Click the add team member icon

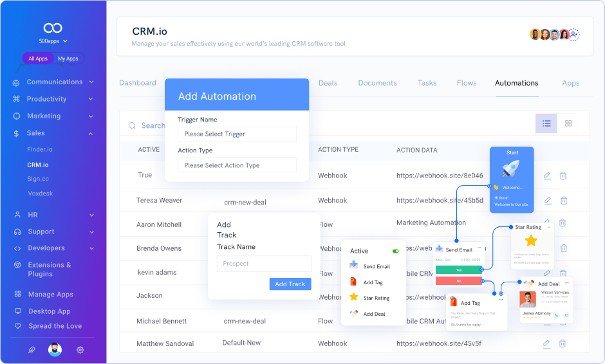[574, 35]
